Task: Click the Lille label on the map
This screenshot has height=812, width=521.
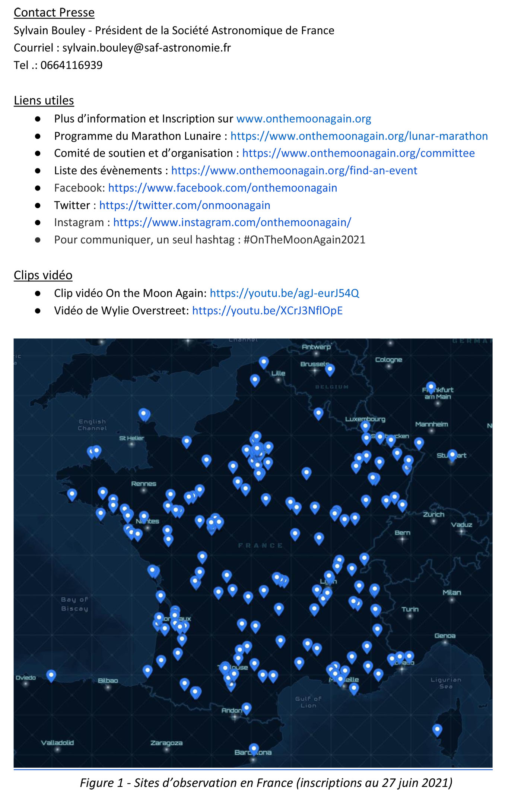Action: pyautogui.click(x=278, y=373)
